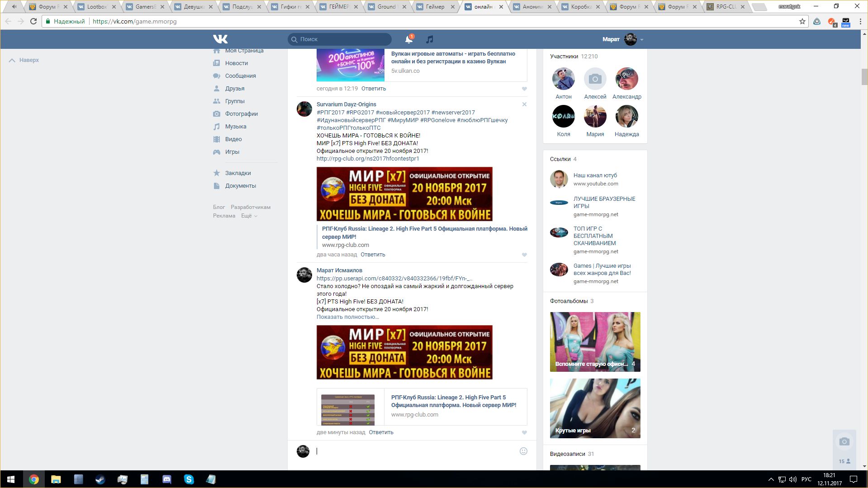This screenshot has width=868, height=488.
Task: Expand the Ещё footer menu
Action: pyautogui.click(x=249, y=216)
